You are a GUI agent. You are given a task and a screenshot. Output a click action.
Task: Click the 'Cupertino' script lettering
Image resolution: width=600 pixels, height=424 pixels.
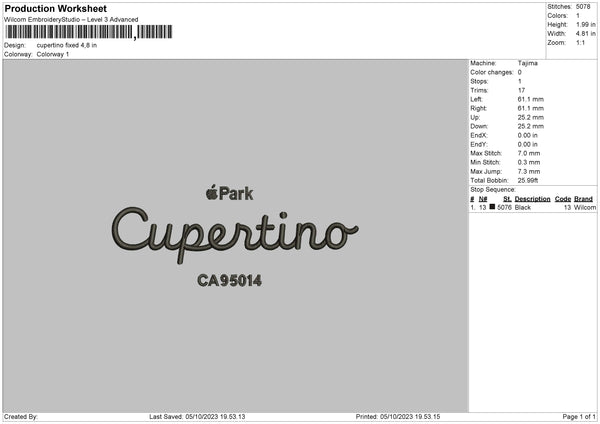click(x=235, y=234)
